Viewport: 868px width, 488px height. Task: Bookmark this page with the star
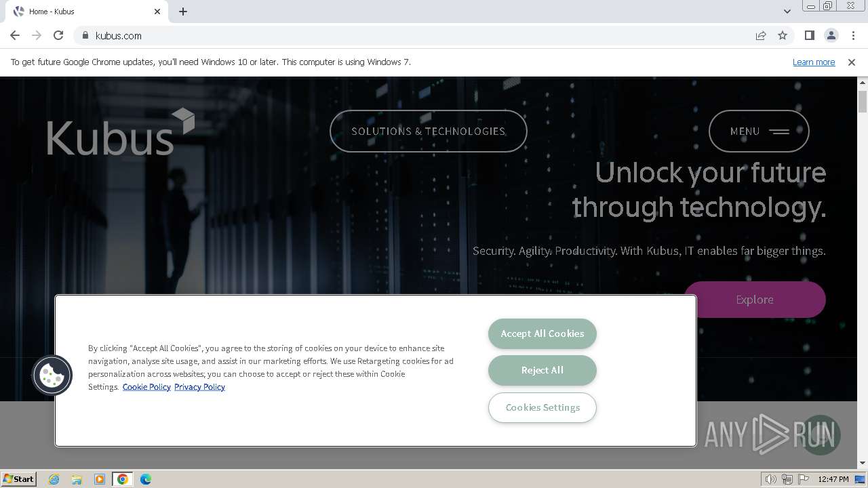pyautogui.click(x=783, y=36)
